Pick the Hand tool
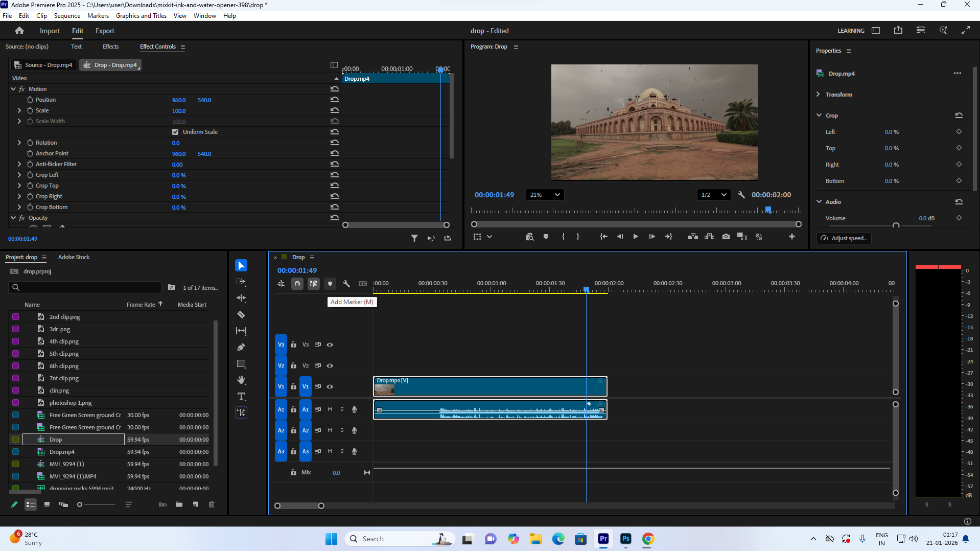 pos(241,380)
